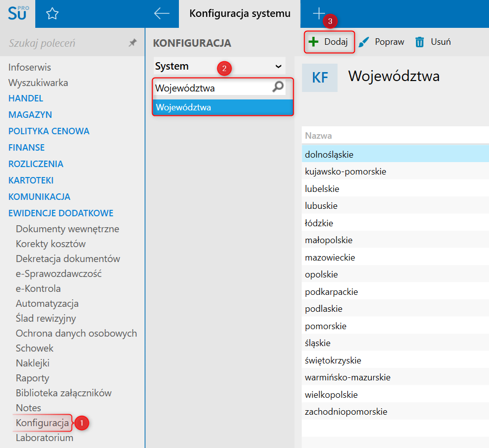Select Województwa in the configuration list
This screenshot has height=448, width=489.
223,107
